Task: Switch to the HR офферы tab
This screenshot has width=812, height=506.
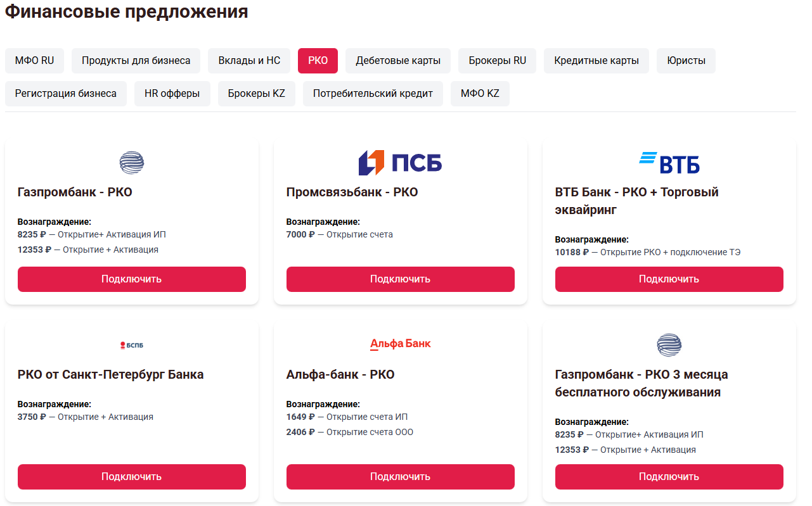Action: coord(172,94)
